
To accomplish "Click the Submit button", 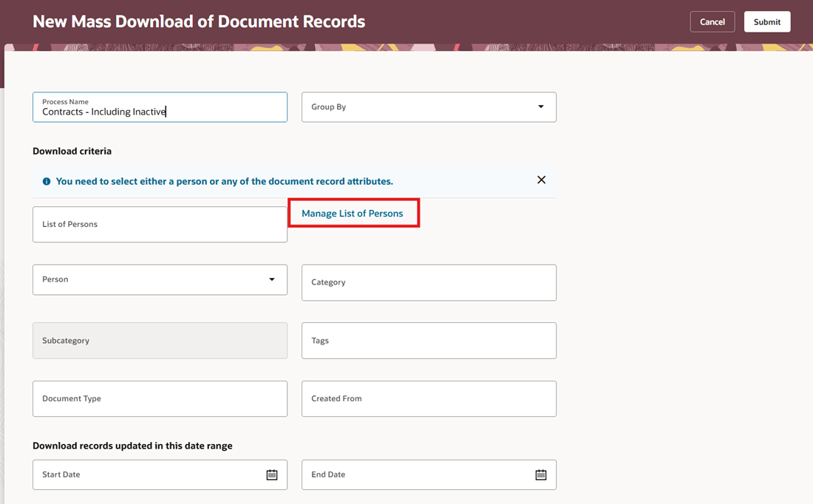I will pos(767,21).
